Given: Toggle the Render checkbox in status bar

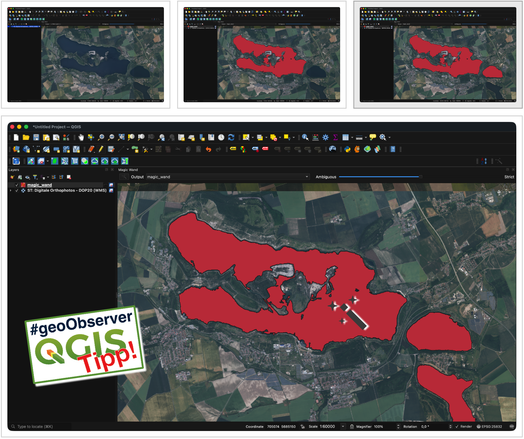Looking at the screenshot, I should [x=457, y=427].
